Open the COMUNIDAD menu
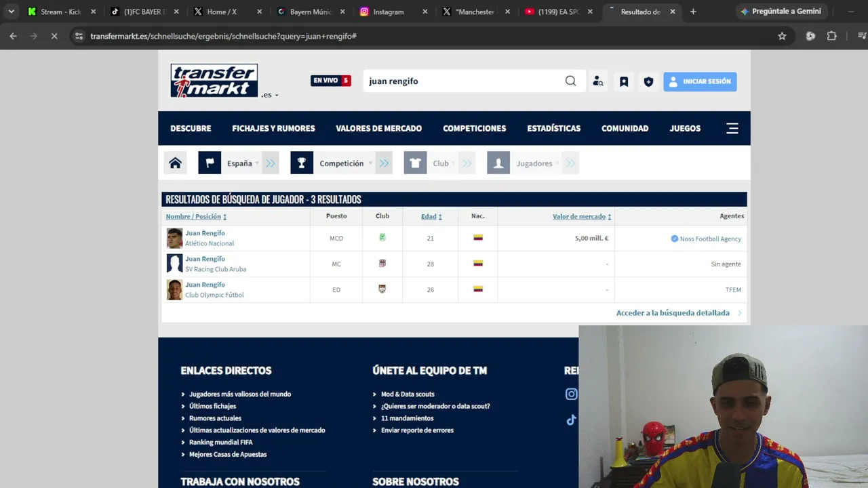 (625, 128)
